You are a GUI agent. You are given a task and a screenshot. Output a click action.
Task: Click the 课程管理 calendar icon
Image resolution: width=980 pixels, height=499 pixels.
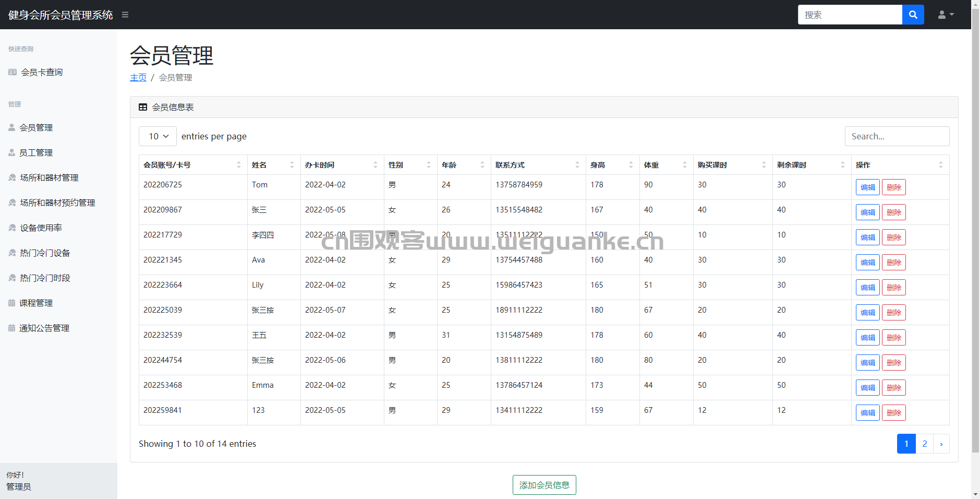11,303
